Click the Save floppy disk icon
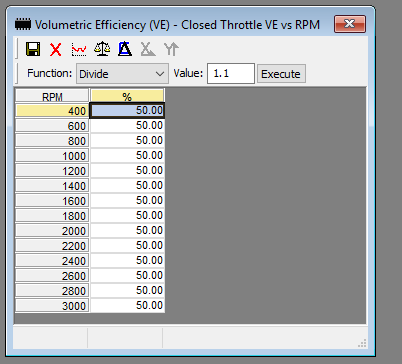The height and width of the screenshot is (364, 402). click(33, 49)
